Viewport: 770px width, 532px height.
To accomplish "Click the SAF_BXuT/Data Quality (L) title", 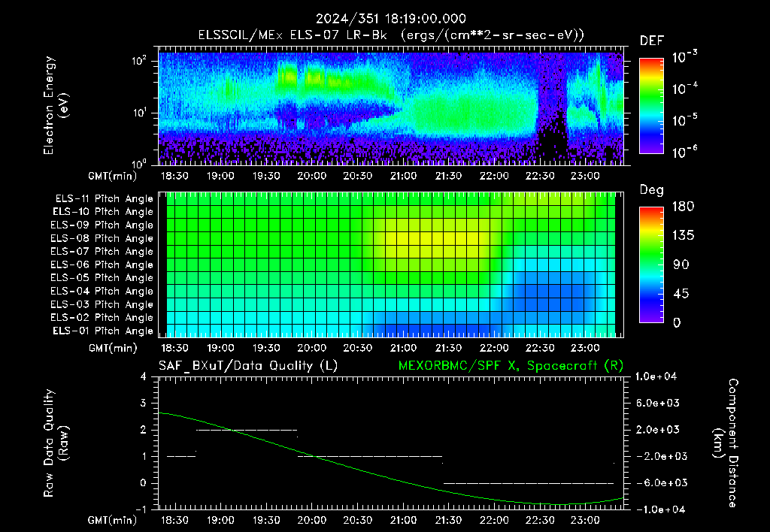I will 248,366.
